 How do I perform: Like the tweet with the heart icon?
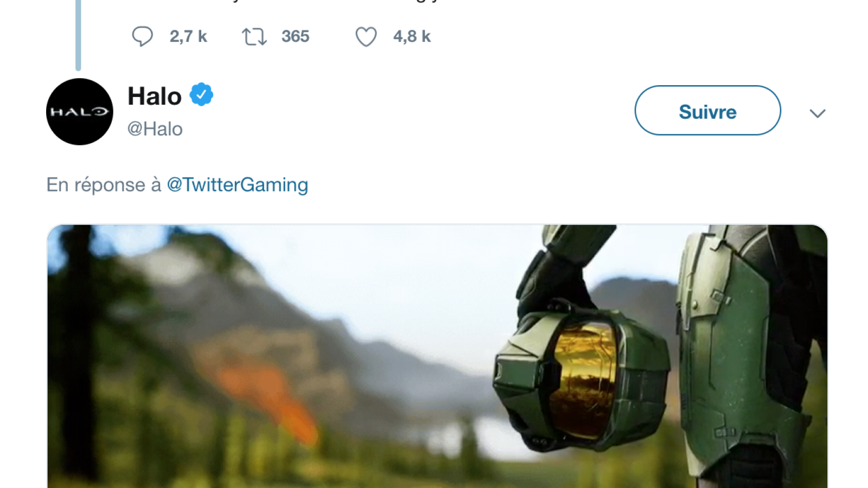pyautogui.click(x=366, y=37)
